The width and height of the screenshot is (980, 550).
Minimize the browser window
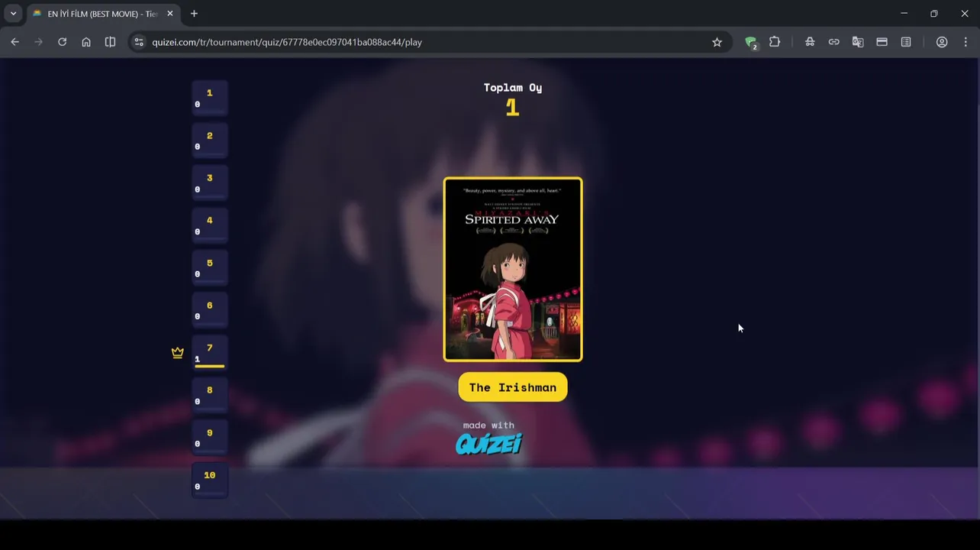[904, 14]
